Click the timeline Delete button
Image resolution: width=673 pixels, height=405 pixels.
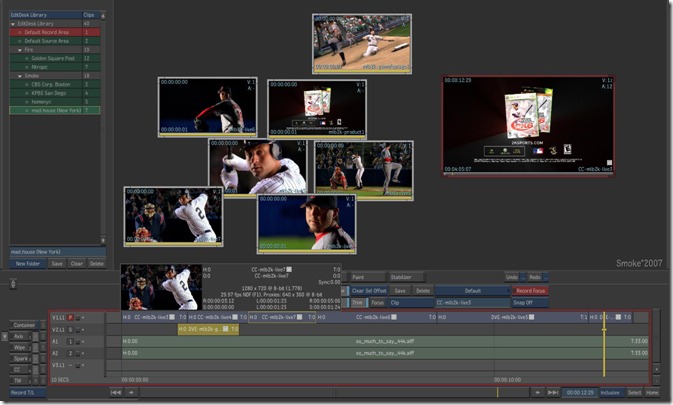[x=423, y=290]
